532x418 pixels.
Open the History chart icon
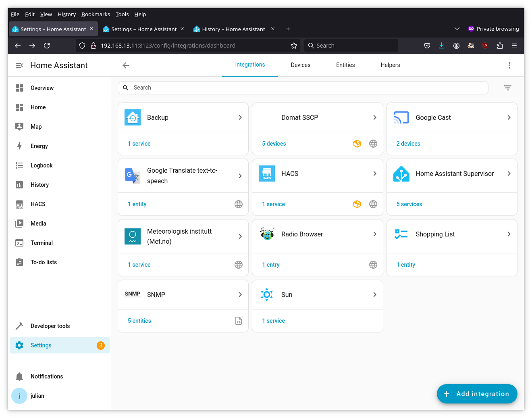coord(19,185)
